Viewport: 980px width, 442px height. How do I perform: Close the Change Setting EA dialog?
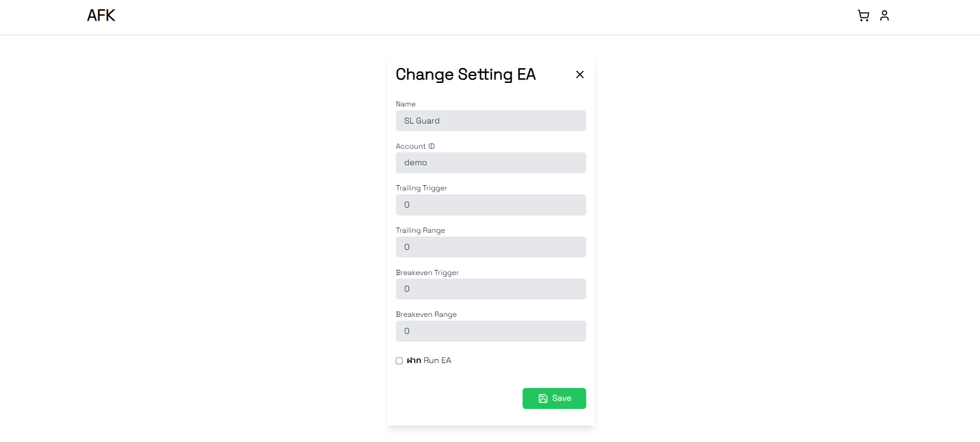(x=580, y=74)
